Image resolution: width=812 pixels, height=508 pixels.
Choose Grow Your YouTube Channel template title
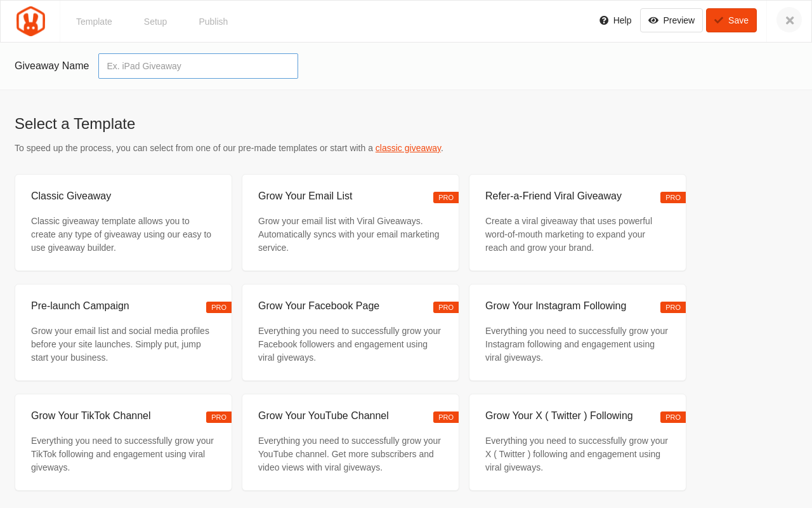324,416
